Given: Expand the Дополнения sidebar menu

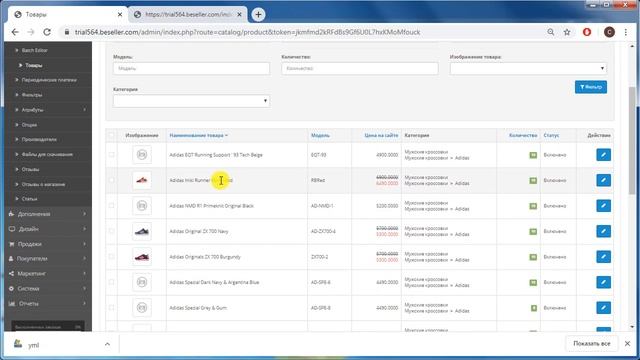Looking at the screenshot, I should pos(48,214).
